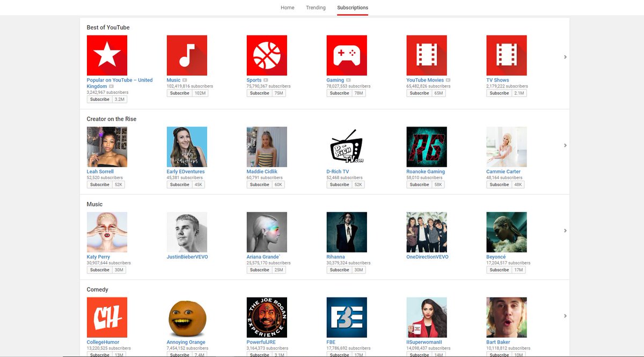Image resolution: width=644 pixels, height=357 pixels.
Task: Open the Sports basketball channel icon
Action: (x=267, y=55)
